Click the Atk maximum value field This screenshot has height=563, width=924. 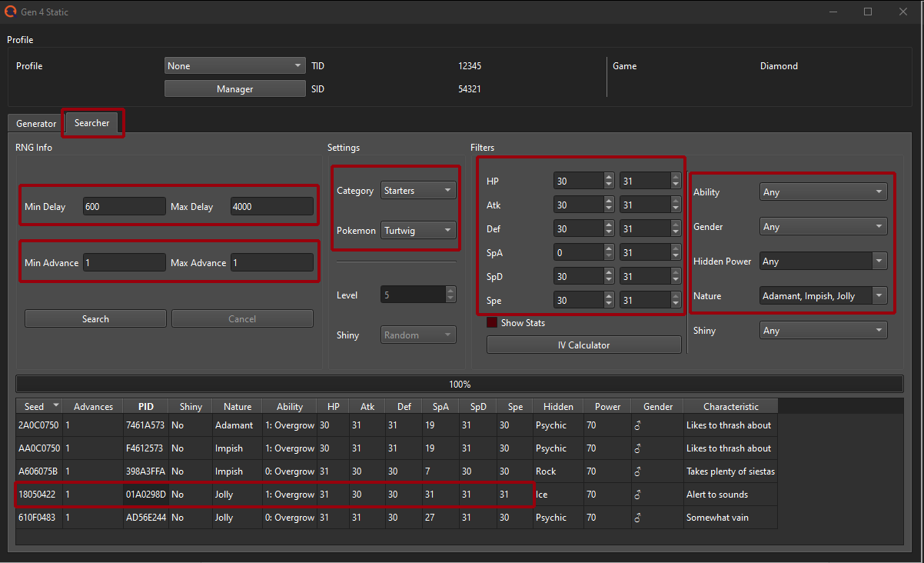(x=645, y=205)
